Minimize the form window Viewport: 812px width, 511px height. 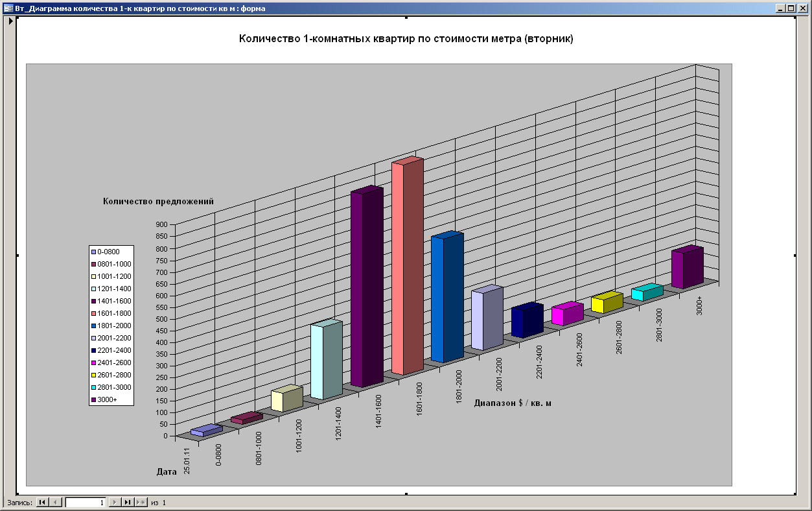pos(780,8)
